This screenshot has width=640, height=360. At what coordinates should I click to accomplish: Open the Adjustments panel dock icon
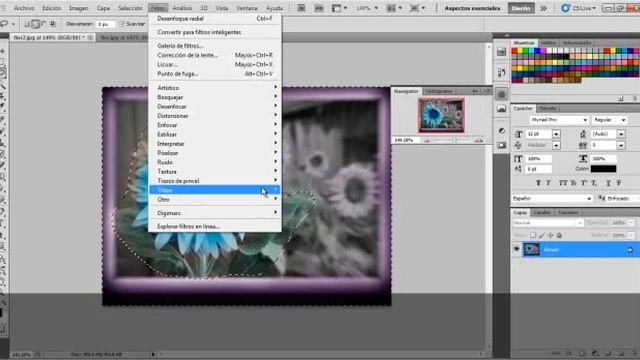click(502, 131)
